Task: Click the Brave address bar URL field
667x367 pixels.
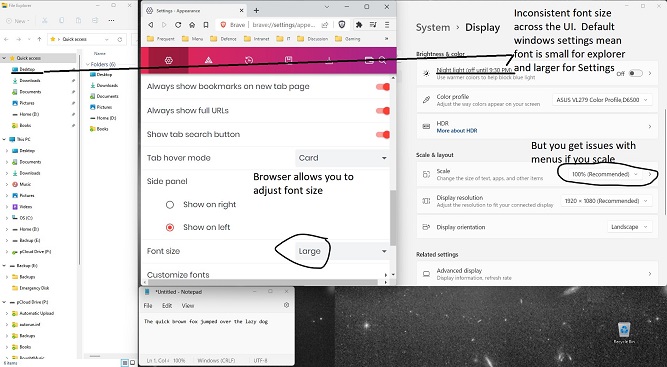Action: [x=283, y=25]
